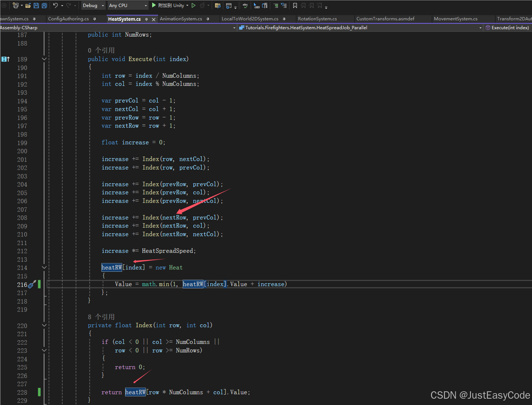Toggle pin on HeatSystem.cs tab
Screen dimensions: 532x405
(147, 19)
